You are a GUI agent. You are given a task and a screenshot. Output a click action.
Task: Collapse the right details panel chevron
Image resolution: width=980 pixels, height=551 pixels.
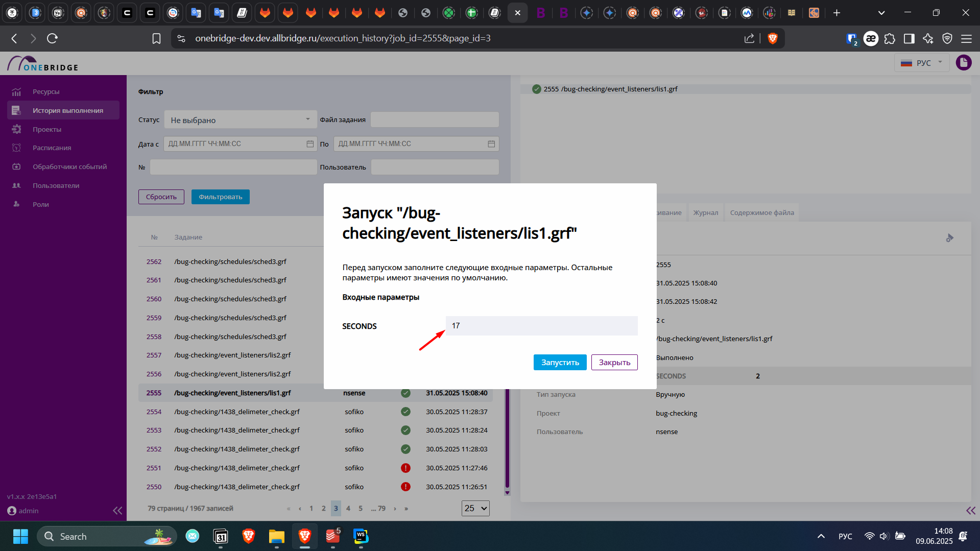click(x=971, y=511)
